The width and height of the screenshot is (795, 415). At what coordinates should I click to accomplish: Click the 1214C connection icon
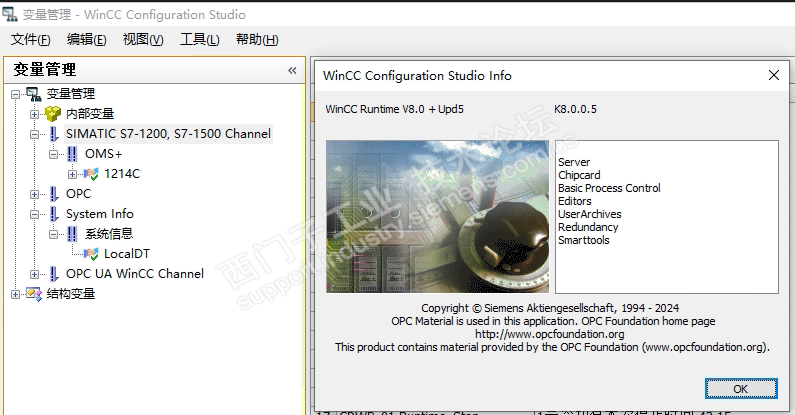click(91, 174)
